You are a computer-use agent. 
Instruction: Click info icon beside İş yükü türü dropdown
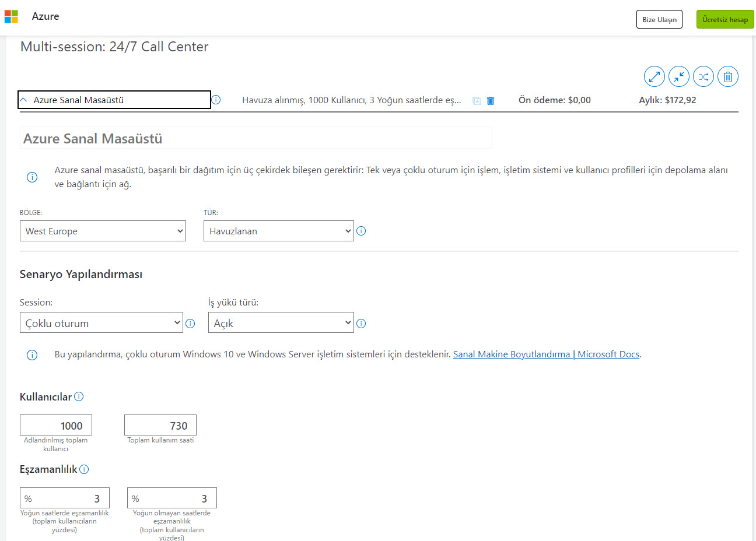coord(361,324)
